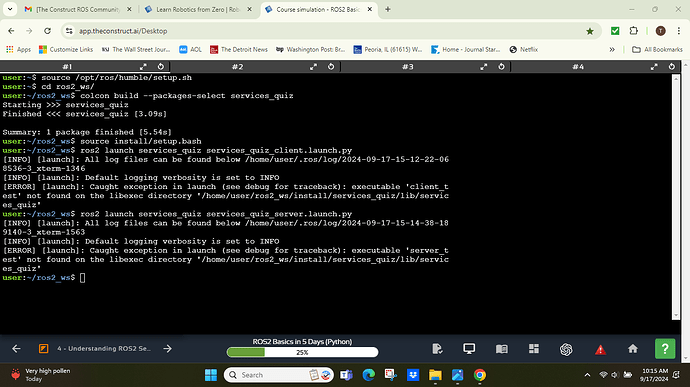Select terminal tab #1

pyautogui.click(x=67, y=67)
